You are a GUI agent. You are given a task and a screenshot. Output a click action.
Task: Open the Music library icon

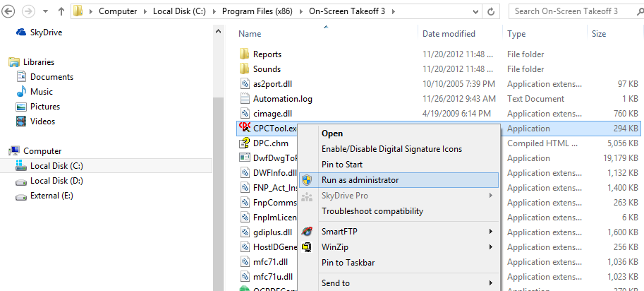pos(21,92)
